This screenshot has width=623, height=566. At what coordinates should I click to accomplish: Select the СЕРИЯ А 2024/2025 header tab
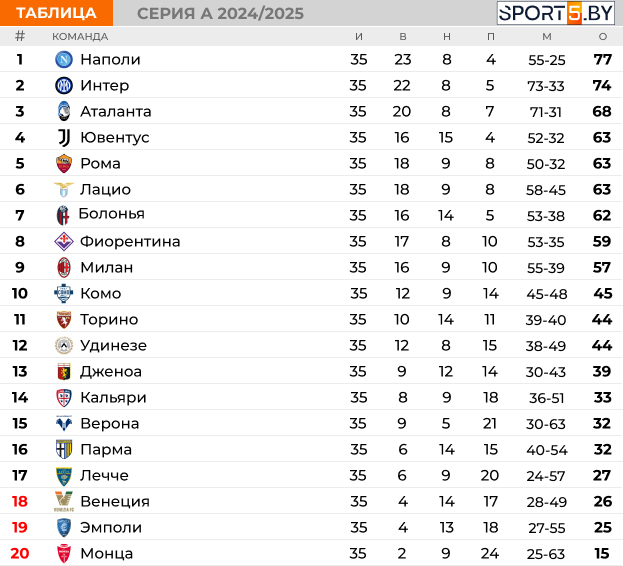220,14
